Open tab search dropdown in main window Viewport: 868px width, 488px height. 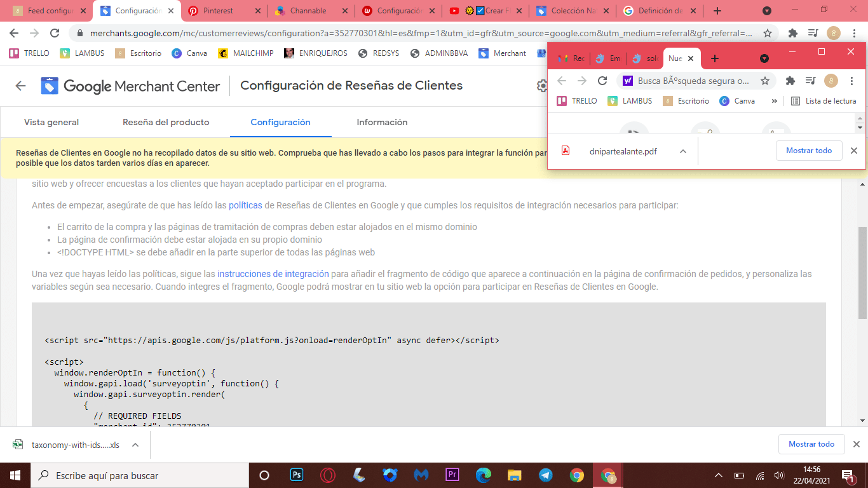pyautogui.click(x=767, y=11)
